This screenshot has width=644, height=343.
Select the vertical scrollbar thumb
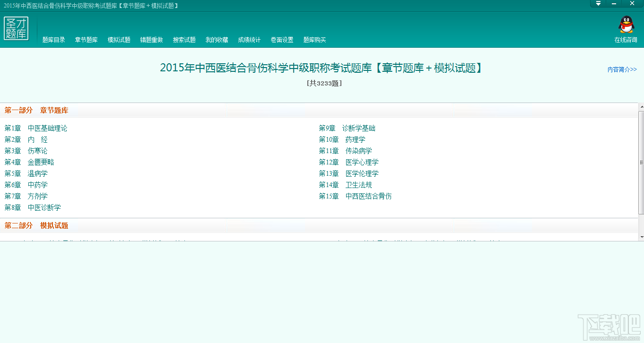point(641,163)
